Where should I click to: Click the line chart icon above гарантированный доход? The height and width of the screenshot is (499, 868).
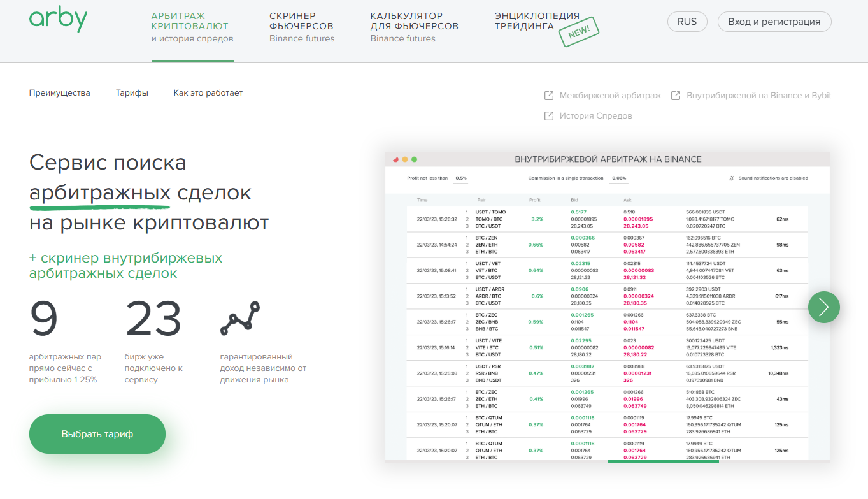coord(240,318)
